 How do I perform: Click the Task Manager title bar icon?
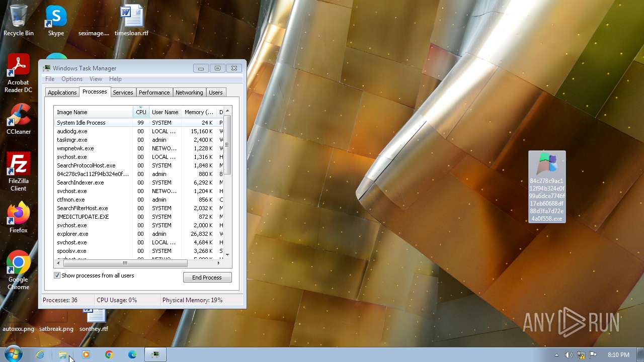pyautogui.click(x=47, y=68)
